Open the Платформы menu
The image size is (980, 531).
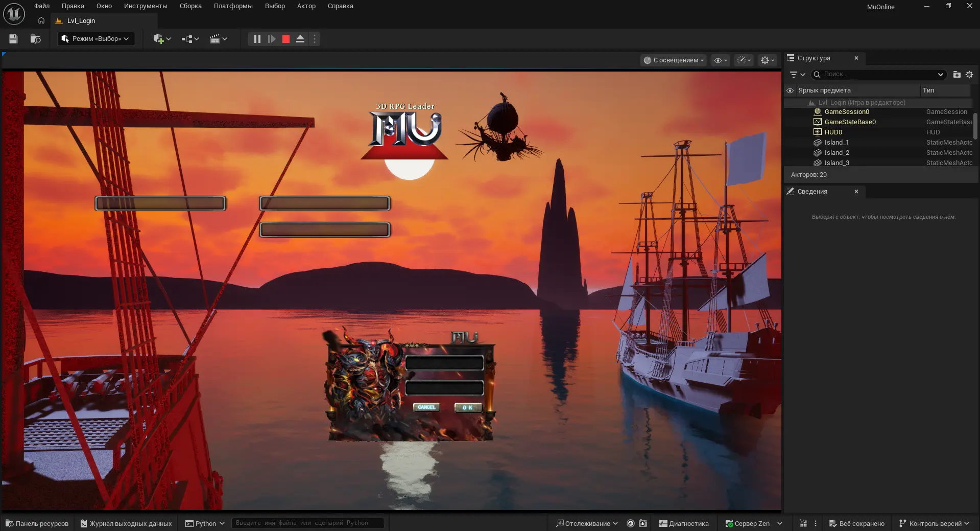click(x=233, y=6)
